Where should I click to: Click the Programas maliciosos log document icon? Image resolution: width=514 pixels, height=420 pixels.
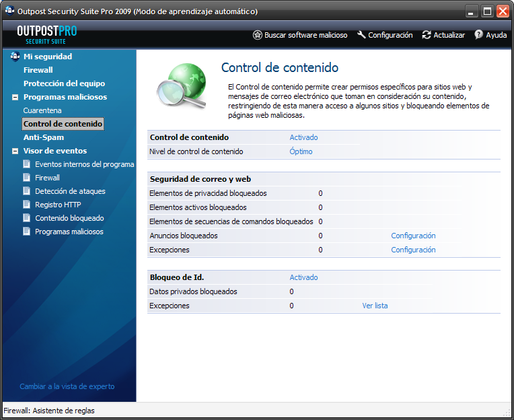pyautogui.click(x=26, y=231)
